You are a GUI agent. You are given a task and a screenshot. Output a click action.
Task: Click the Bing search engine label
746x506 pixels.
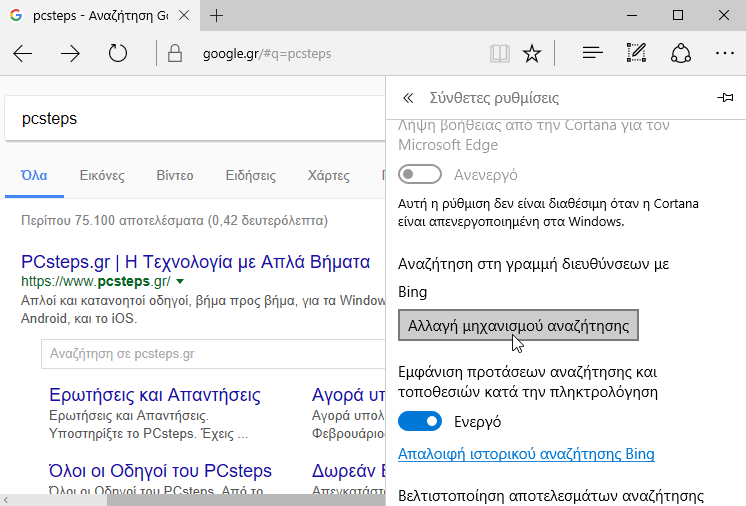click(x=412, y=292)
